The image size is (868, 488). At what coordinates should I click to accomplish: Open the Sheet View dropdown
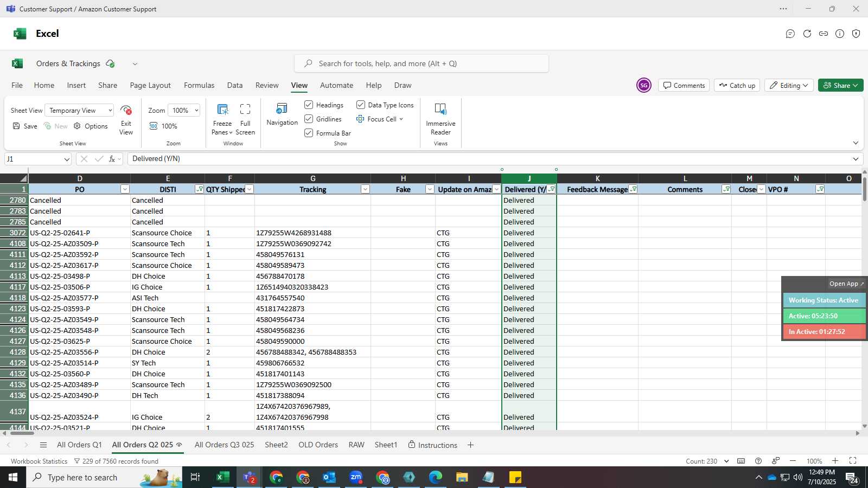(x=79, y=110)
